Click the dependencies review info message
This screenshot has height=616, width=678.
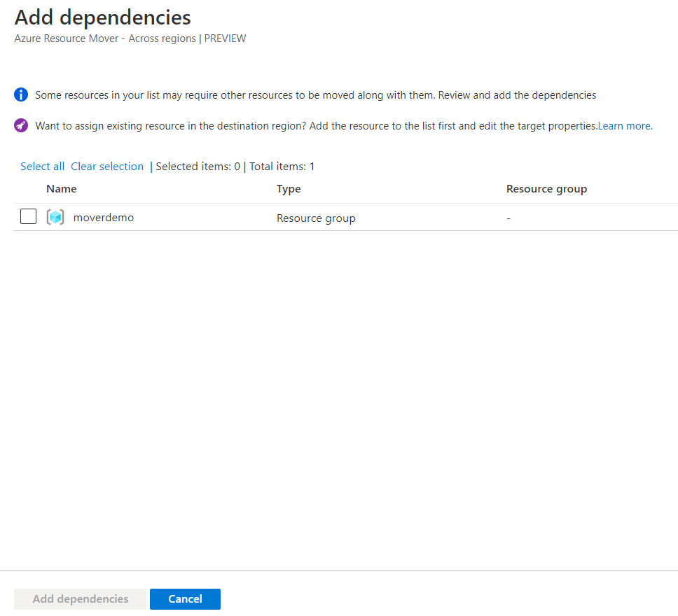(315, 95)
